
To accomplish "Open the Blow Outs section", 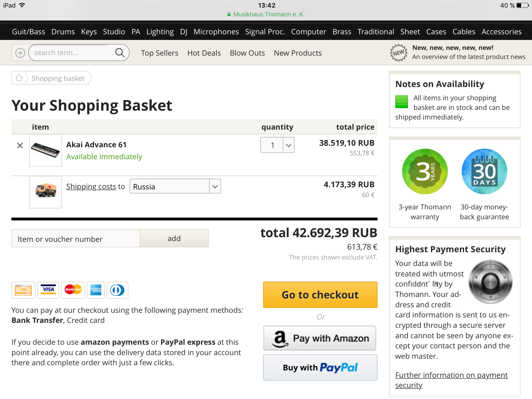I will 247,53.
